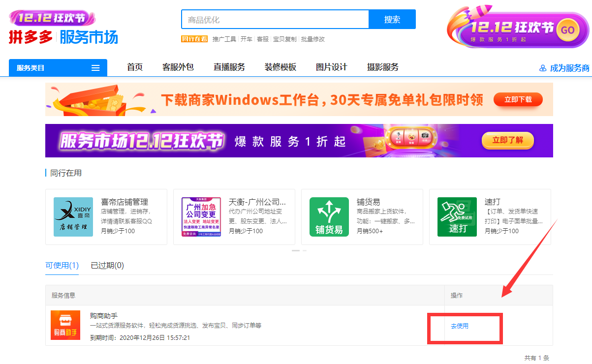Click the 同行在用 orange tag
This screenshot has height=364, width=592.
[x=194, y=39]
